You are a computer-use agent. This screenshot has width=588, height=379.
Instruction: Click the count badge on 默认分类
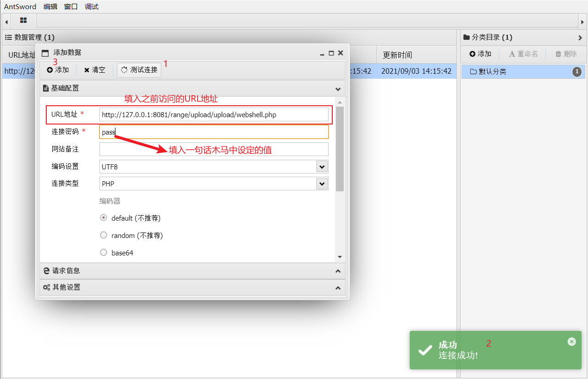pyautogui.click(x=577, y=72)
